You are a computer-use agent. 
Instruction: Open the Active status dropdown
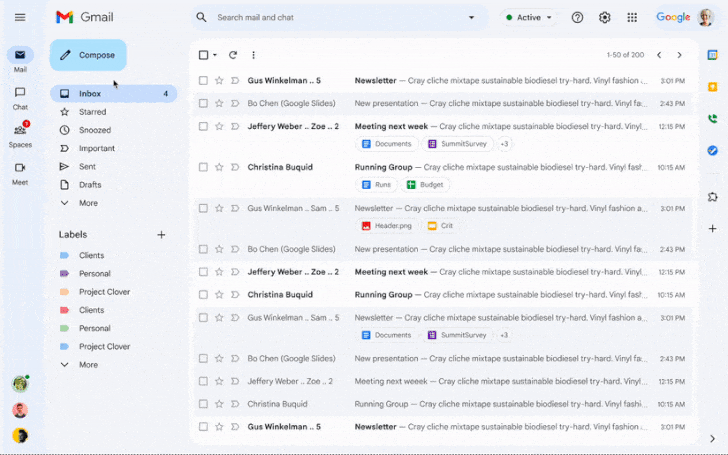(x=529, y=17)
